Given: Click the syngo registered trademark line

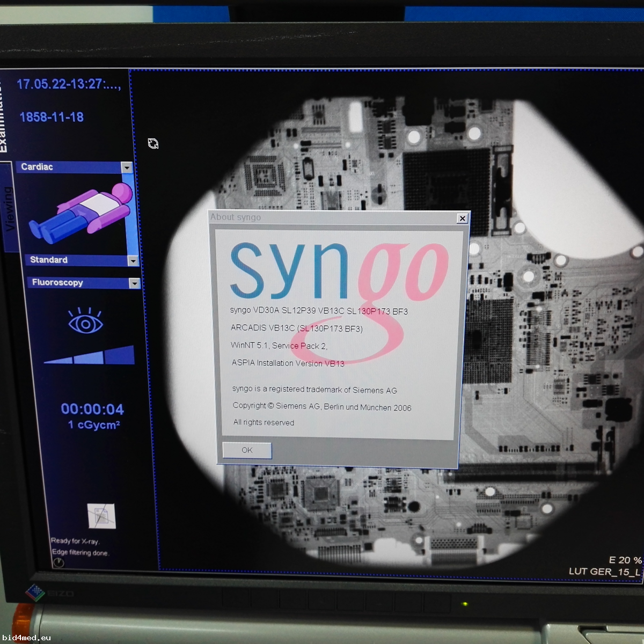Looking at the screenshot, I should tap(315, 390).
